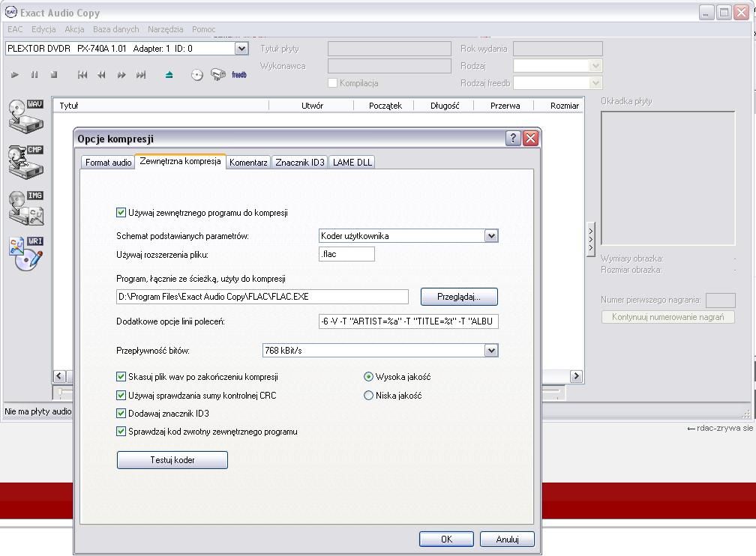Click the FLAC.EXE program path field

262,297
